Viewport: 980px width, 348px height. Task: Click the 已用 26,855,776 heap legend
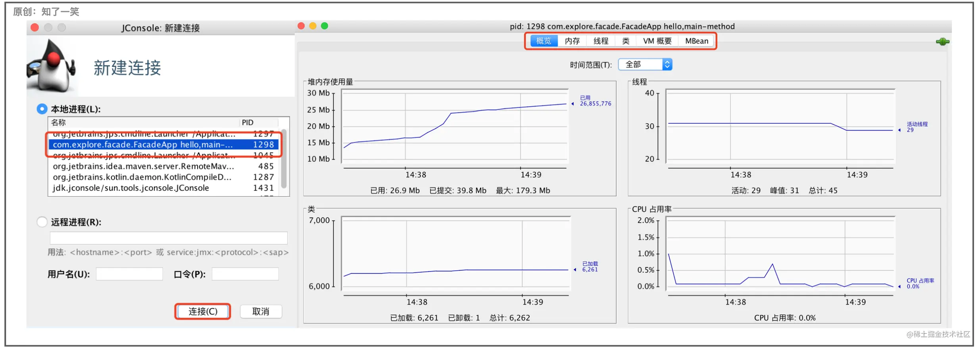[x=595, y=101]
